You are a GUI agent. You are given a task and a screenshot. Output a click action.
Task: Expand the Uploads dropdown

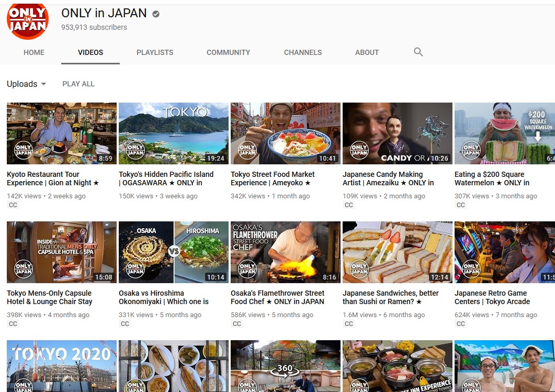(x=26, y=84)
